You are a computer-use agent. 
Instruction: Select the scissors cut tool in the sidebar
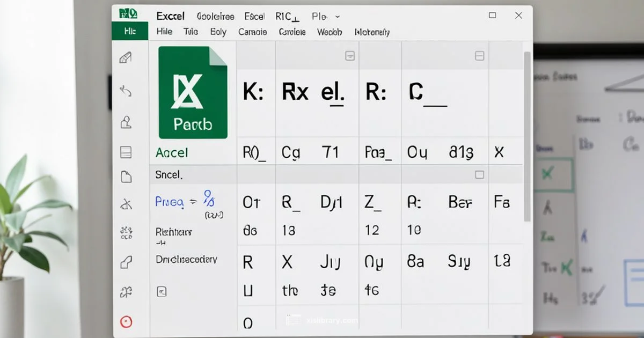(x=126, y=203)
